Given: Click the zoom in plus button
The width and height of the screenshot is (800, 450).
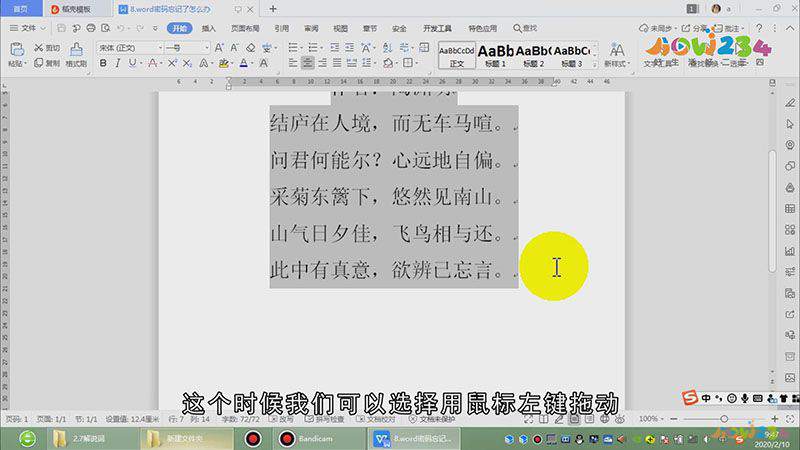Looking at the screenshot, I should (774, 419).
